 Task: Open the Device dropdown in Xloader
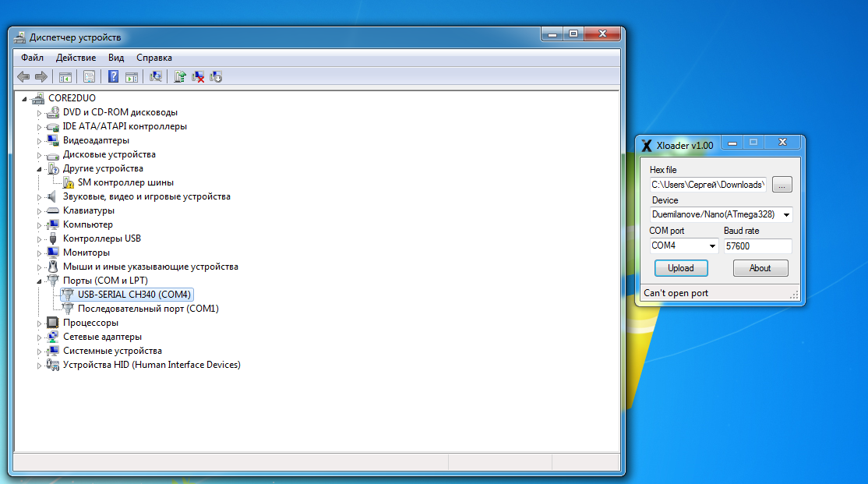pos(786,215)
